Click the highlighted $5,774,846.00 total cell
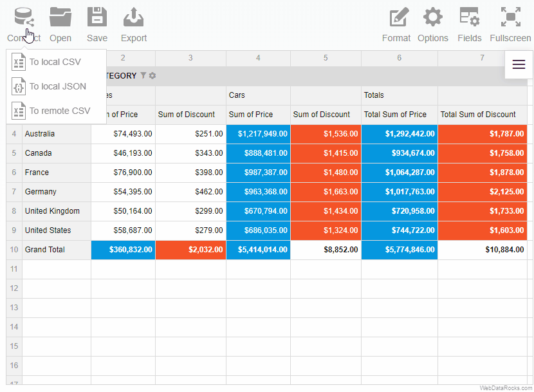534x392 pixels. click(x=399, y=250)
